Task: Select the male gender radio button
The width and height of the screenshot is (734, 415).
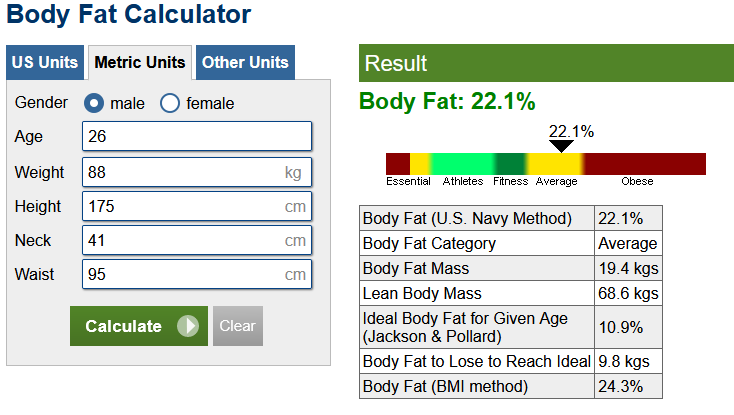Action: point(93,103)
